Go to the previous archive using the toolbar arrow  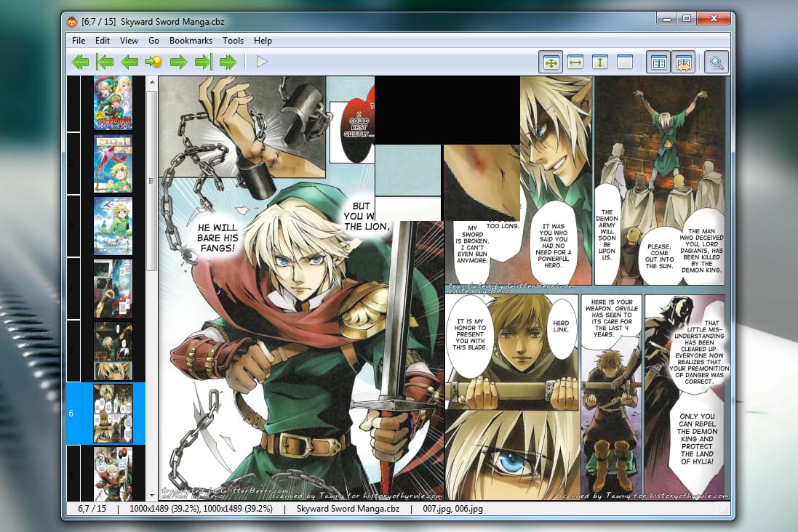(80, 62)
